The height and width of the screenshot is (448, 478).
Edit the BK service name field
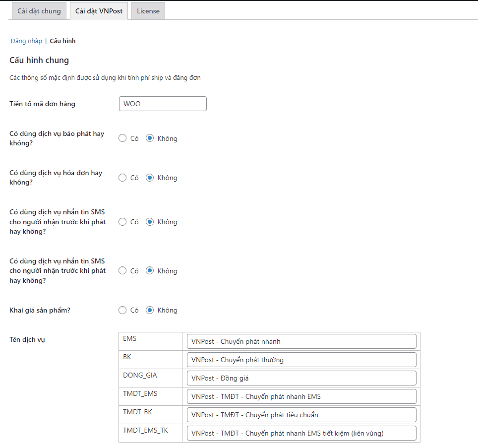click(301, 360)
